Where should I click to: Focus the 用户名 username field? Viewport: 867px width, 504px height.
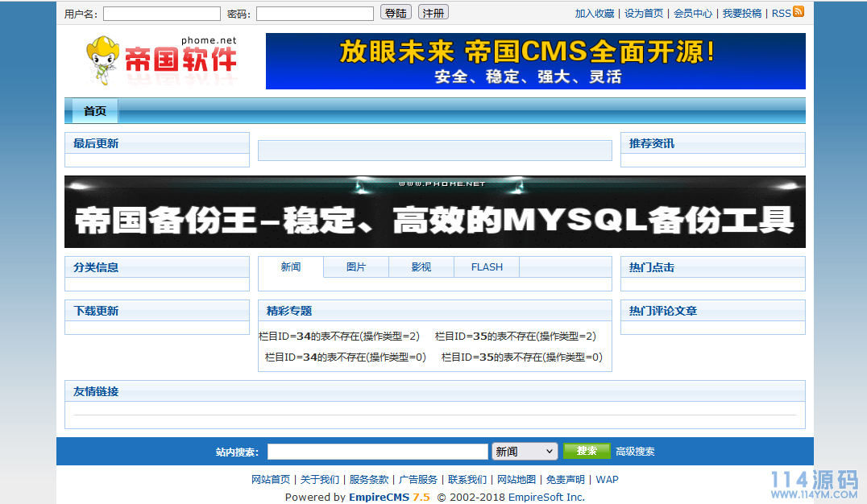click(x=162, y=14)
